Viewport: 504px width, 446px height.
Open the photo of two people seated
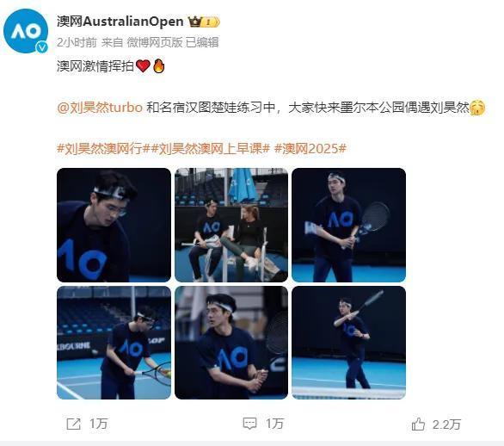[x=231, y=225]
